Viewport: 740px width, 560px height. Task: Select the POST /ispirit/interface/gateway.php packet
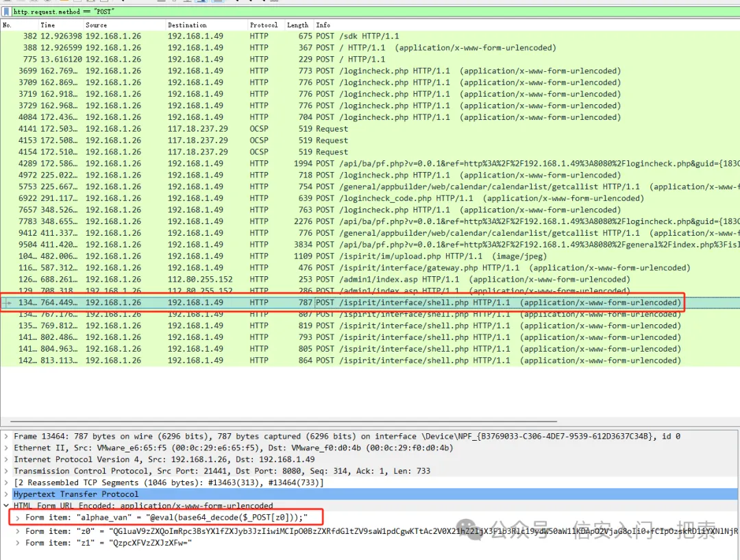[x=370, y=268]
